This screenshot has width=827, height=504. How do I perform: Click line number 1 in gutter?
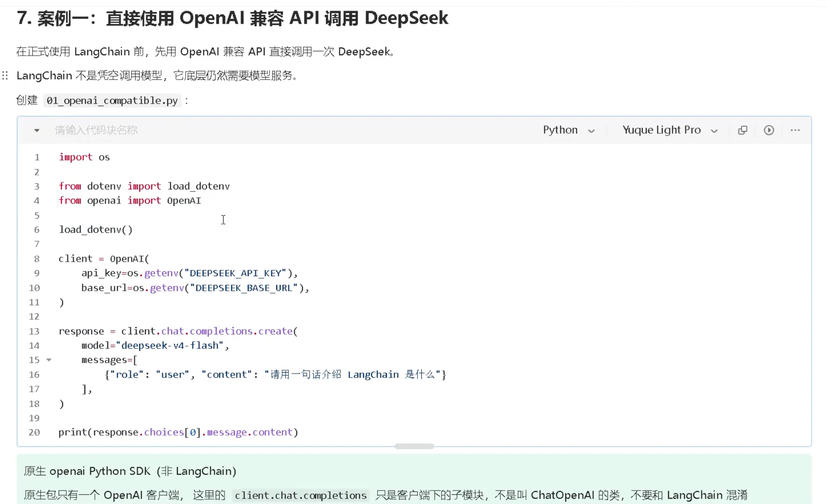[37, 157]
